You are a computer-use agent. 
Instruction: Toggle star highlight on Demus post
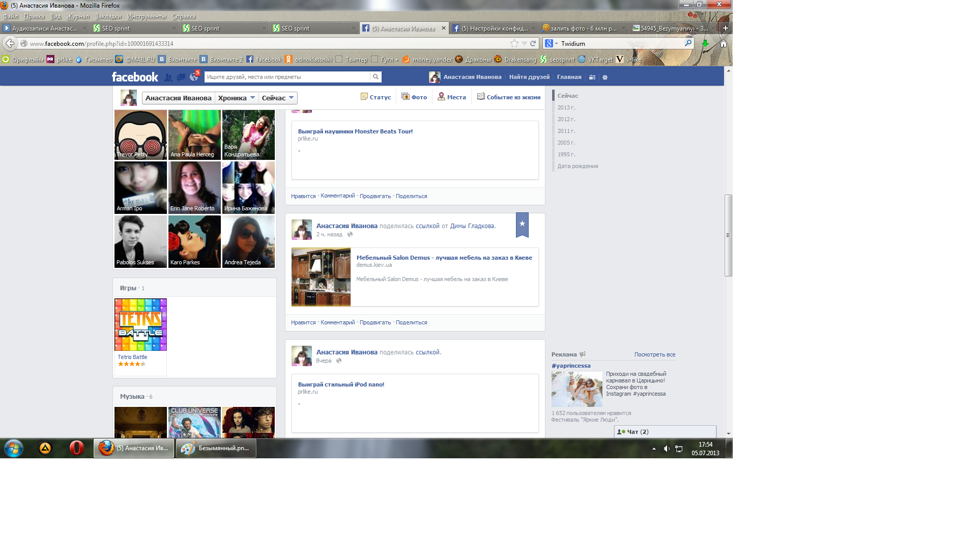[x=522, y=224]
